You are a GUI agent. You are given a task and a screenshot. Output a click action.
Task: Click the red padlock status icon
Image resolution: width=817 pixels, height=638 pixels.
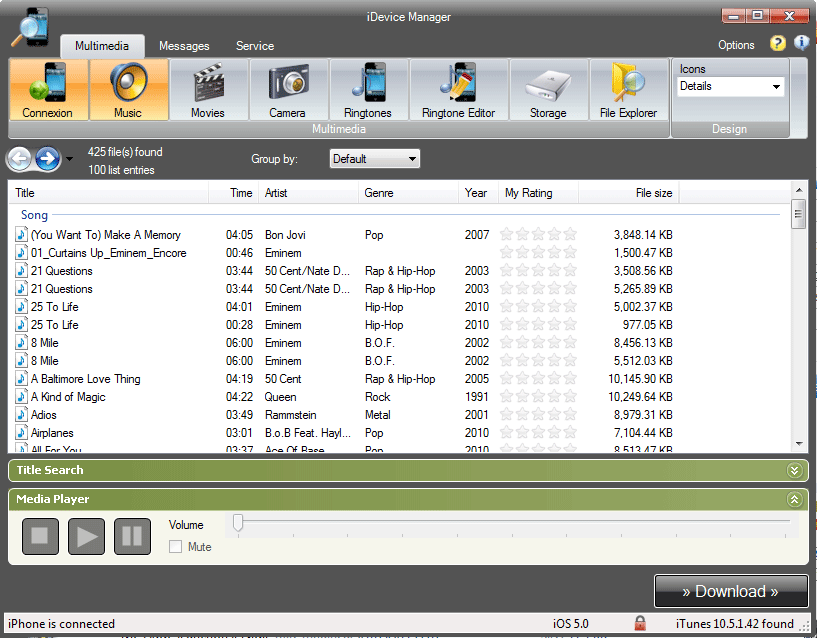click(x=640, y=623)
